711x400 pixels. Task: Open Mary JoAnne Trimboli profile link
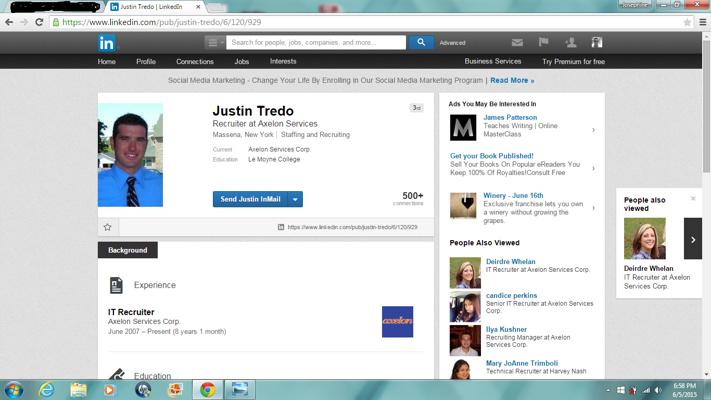pyautogui.click(x=522, y=363)
